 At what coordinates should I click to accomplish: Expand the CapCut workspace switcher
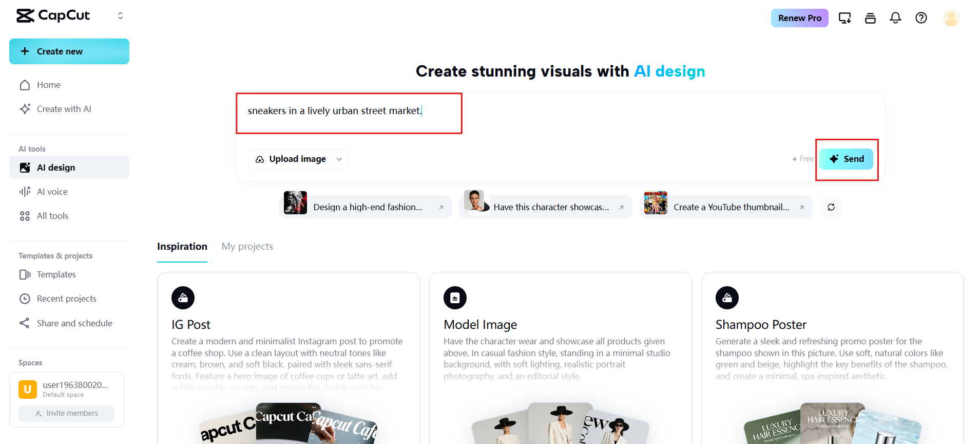click(x=120, y=16)
